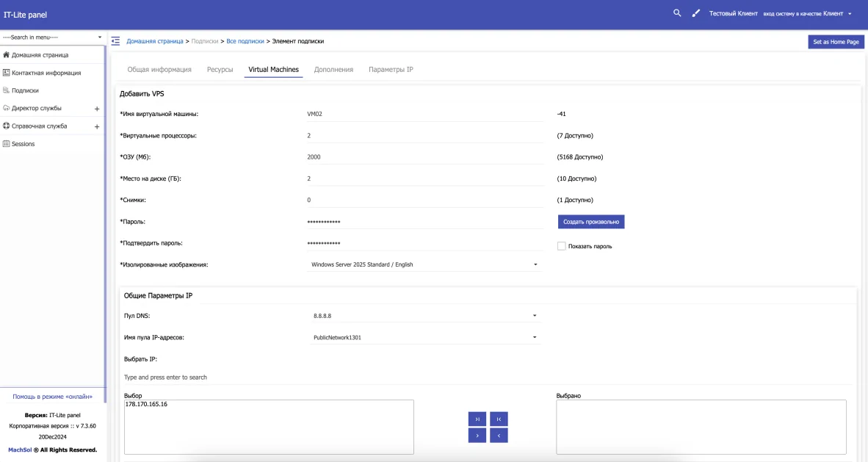Expand Справочная служба with the plus icon
868x462 pixels.
(x=97, y=126)
